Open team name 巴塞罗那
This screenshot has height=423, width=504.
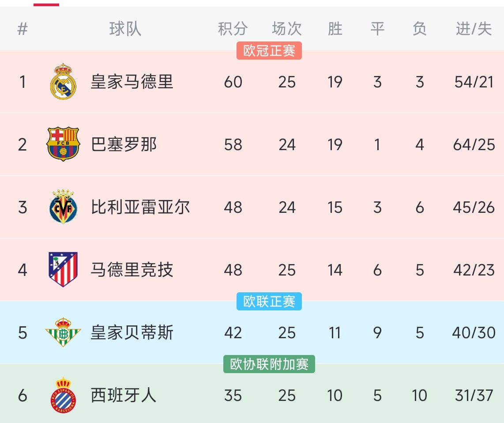point(124,144)
